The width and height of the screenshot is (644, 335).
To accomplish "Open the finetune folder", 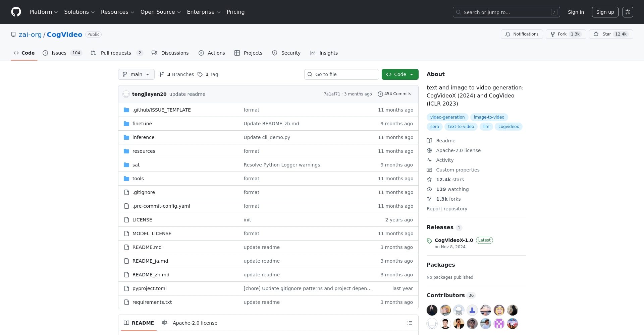I will click(142, 124).
